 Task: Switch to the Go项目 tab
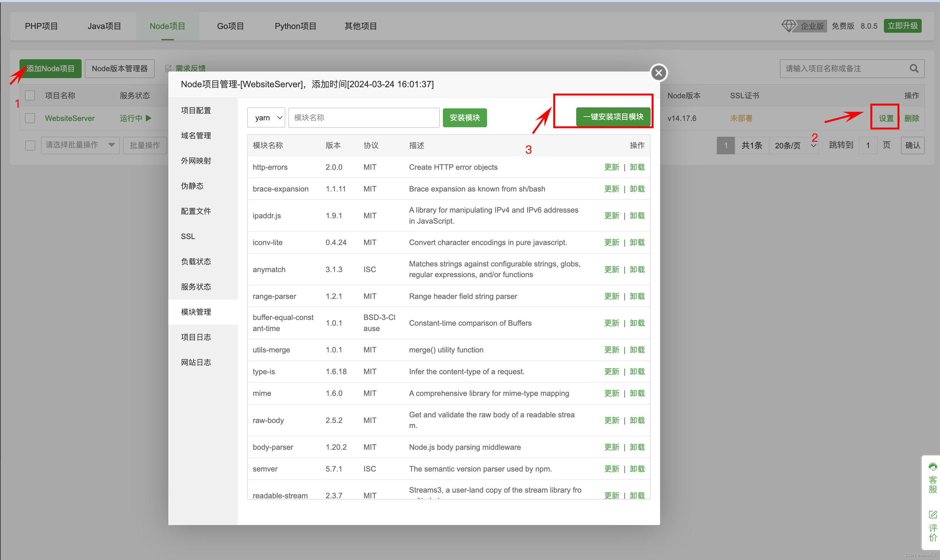pyautogui.click(x=230, y=26)
